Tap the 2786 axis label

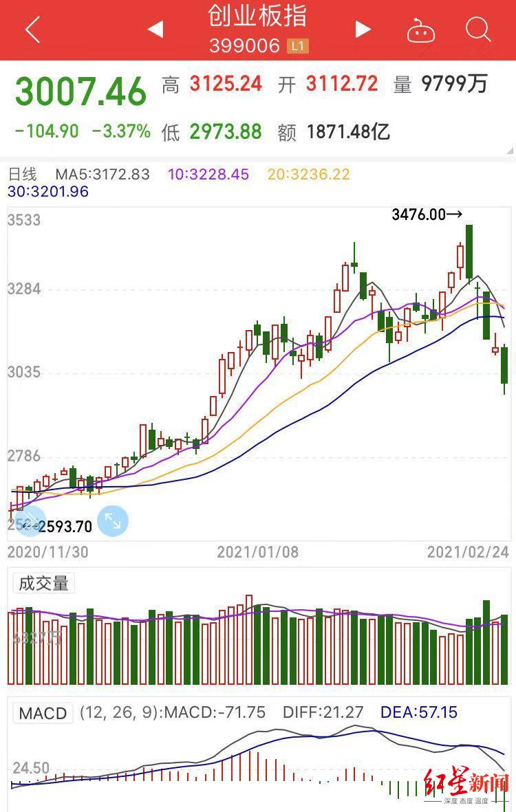(24, 456)
